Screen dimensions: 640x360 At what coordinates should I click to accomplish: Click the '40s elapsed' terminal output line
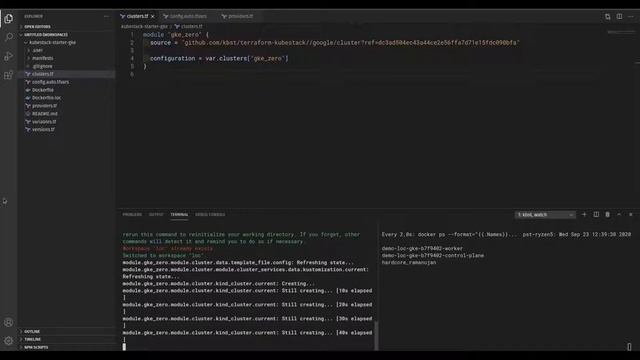click(x=247, y=333)
